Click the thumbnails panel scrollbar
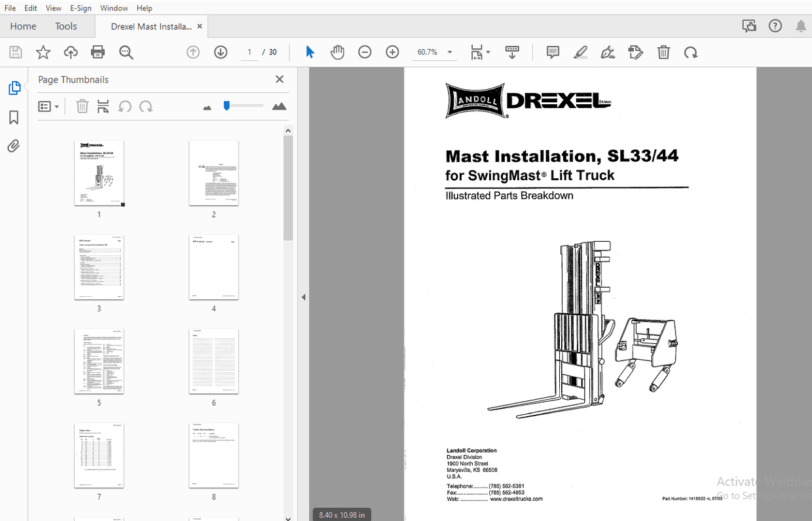The height and width of the screenshot is (521, 812). 288,189
